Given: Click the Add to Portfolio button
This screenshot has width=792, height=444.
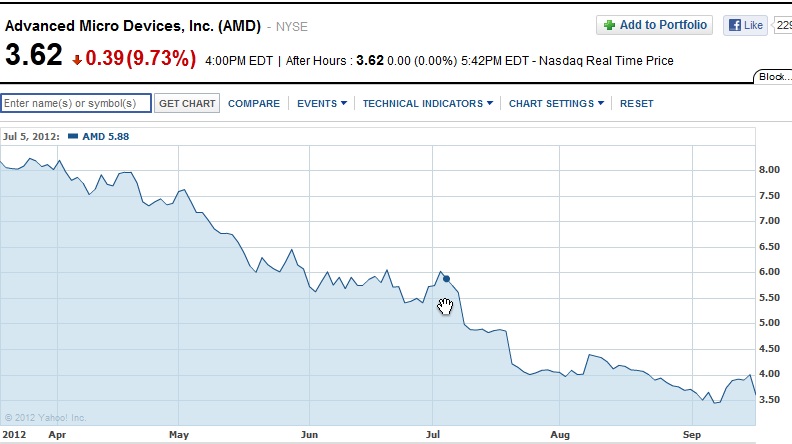Looking at the screenshot, I should pos(654,25).
